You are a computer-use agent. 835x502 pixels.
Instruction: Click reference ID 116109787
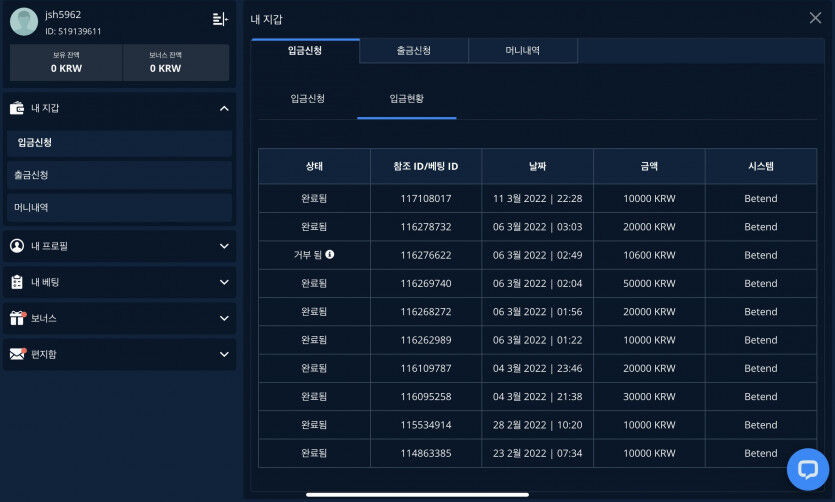tap(426, 368)
